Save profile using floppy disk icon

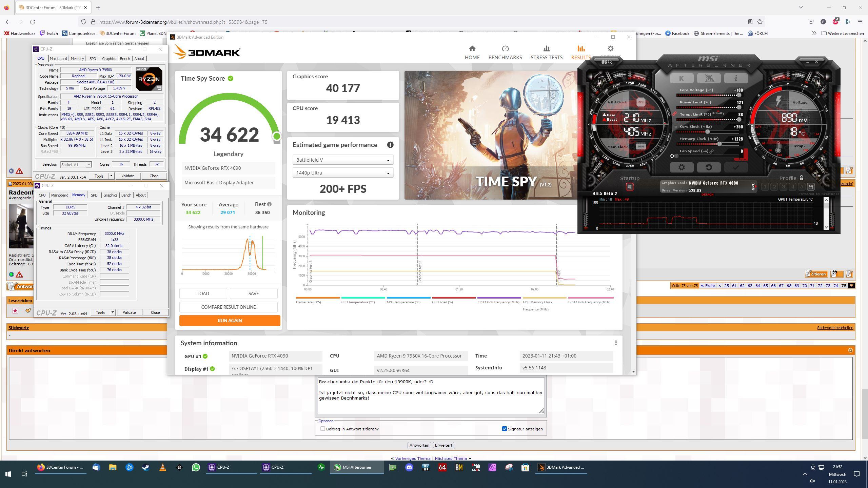[810, 187]
